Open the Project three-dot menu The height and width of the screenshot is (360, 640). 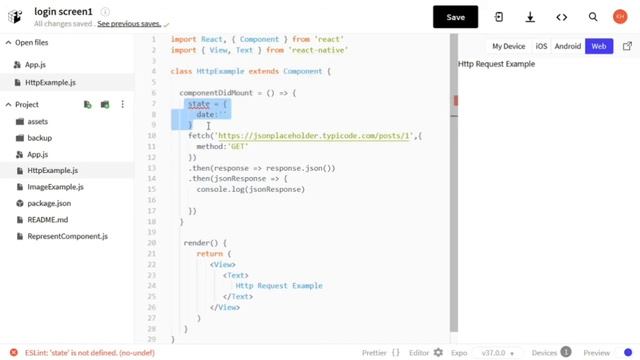(x=122, y=104)
